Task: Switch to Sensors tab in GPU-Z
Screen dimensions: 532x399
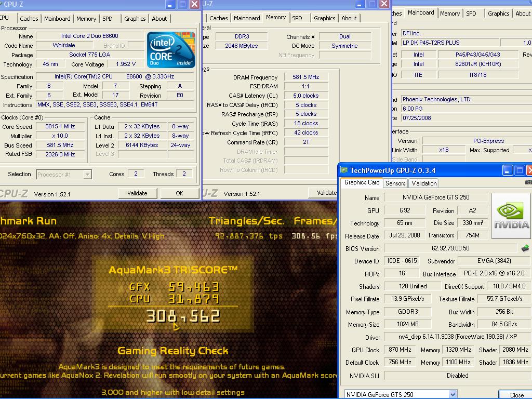Action: 395,183
